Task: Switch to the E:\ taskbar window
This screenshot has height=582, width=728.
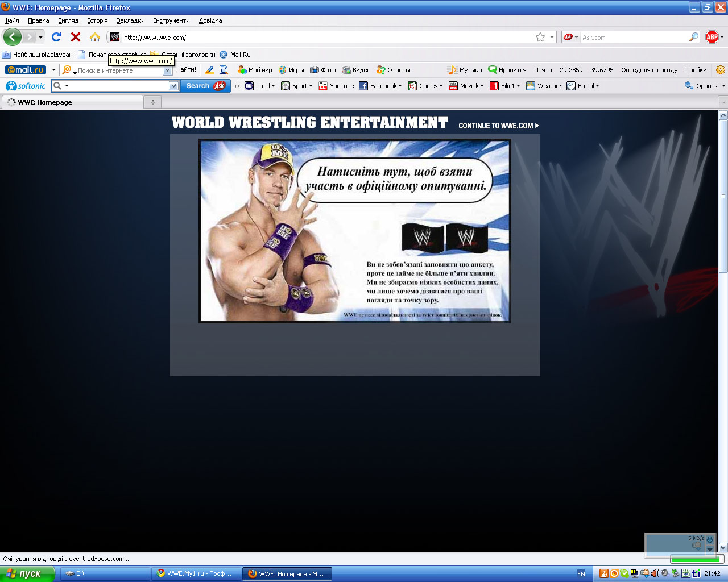Action: pos(105,574)
